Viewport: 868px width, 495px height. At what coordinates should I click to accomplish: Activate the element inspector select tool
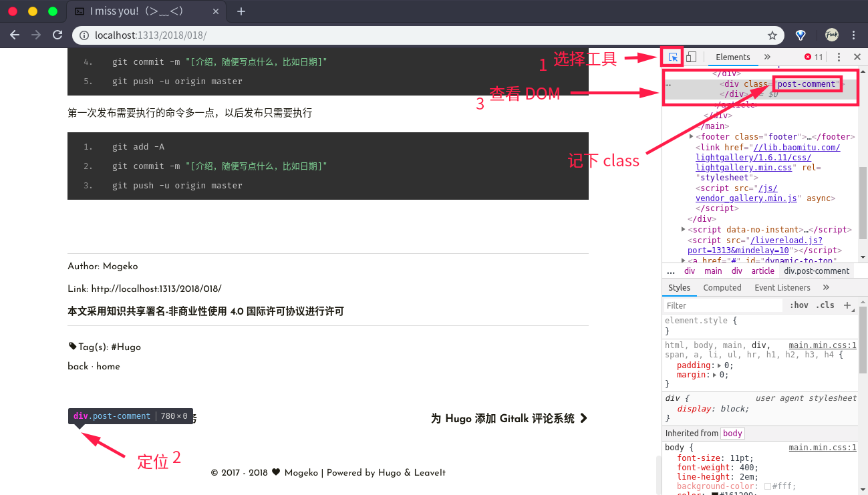[673, 57]
